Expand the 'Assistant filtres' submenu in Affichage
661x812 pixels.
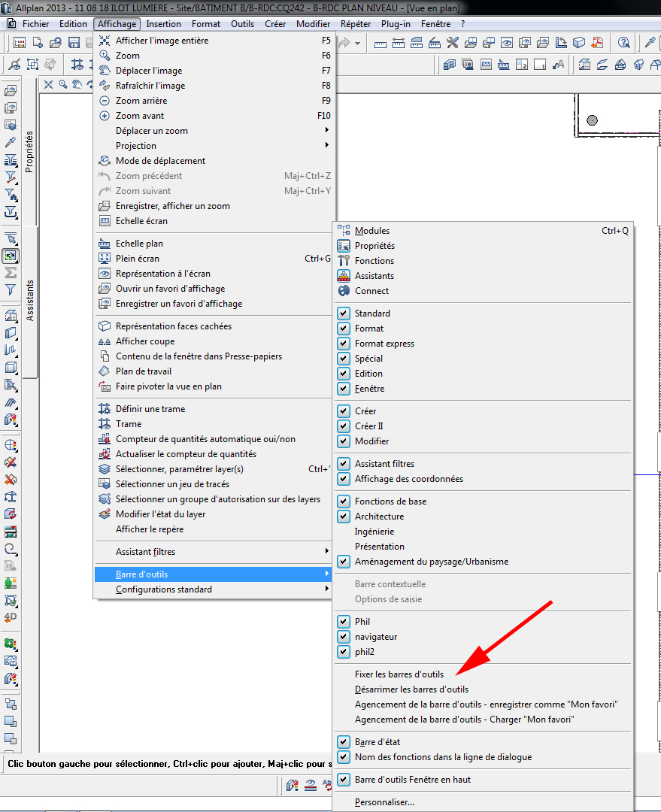pos(214,552)
